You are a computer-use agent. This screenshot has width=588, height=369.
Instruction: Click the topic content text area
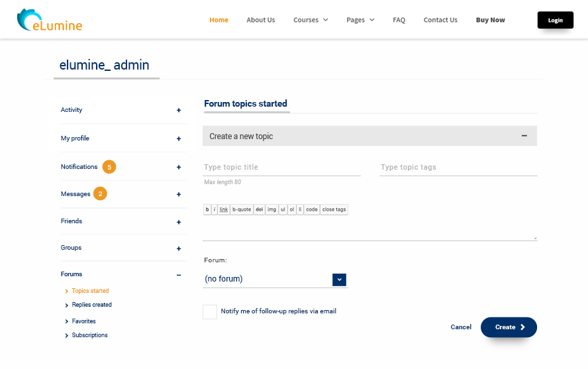(369, 228)
